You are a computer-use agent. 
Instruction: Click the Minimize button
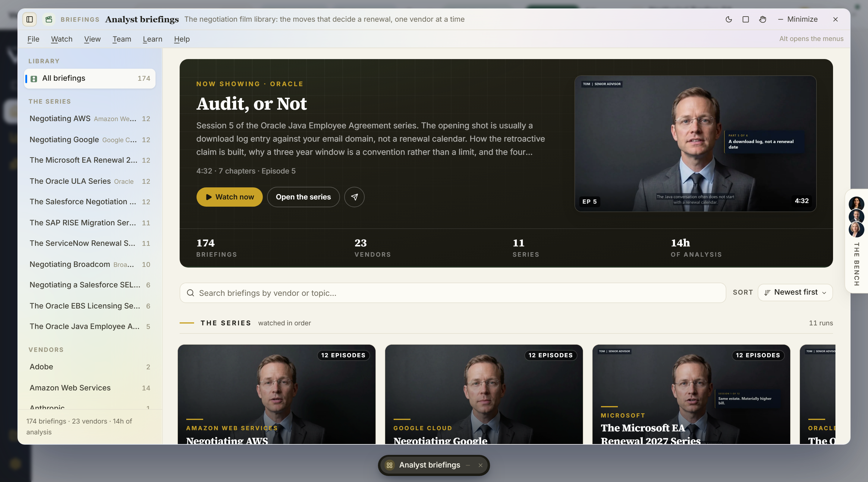[x=797, y=20]
